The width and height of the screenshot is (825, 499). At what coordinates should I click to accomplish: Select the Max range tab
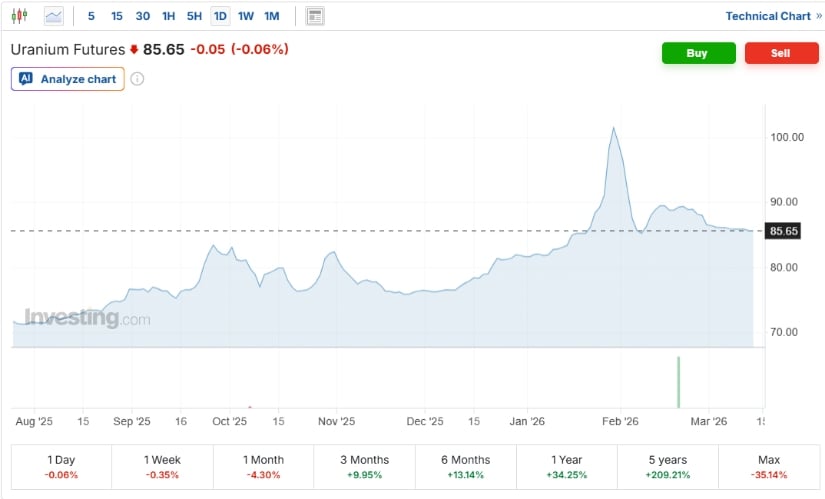tap(768, 466)
